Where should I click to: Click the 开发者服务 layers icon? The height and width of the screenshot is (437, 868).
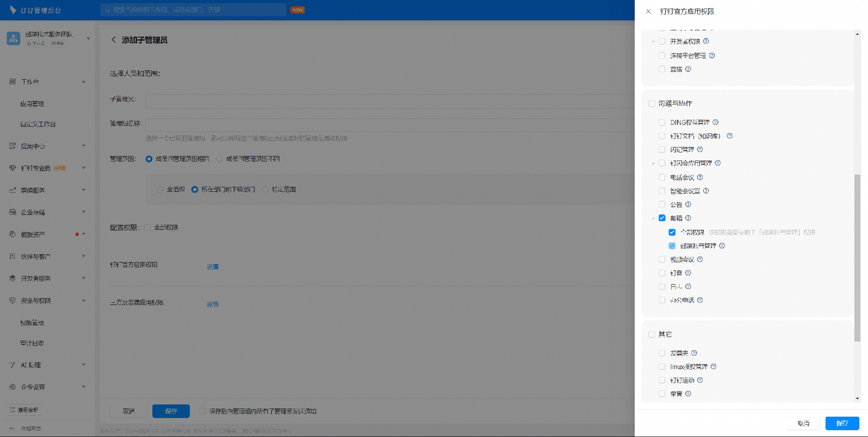(12, 278)
